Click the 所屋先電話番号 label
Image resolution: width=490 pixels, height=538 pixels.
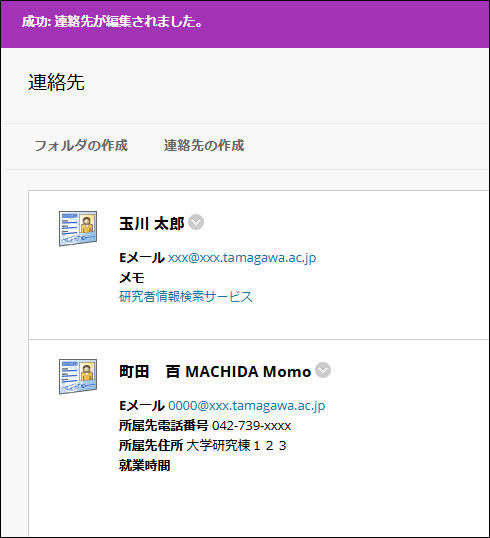163,426
